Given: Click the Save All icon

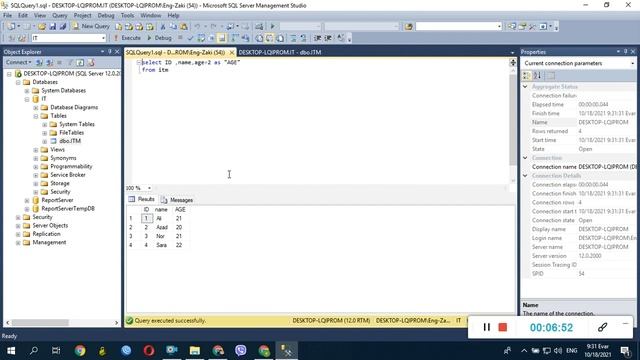Looking at the screenshot, I should [62, 27].
